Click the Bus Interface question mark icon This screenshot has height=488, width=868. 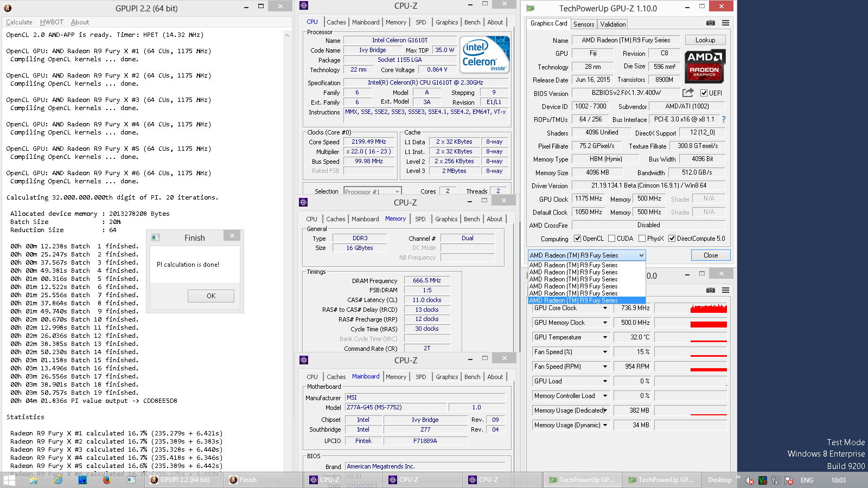tap(723, 119)
